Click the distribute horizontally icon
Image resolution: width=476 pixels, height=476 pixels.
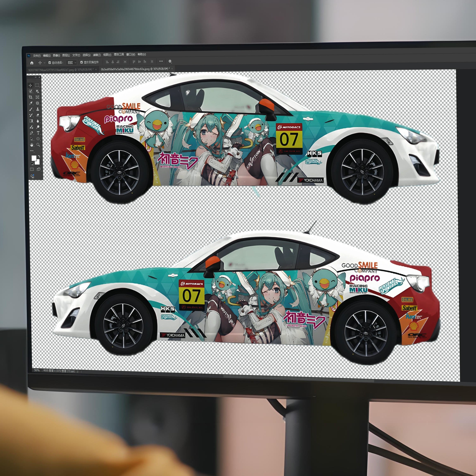pyautogui.click(x=152, y=62)
